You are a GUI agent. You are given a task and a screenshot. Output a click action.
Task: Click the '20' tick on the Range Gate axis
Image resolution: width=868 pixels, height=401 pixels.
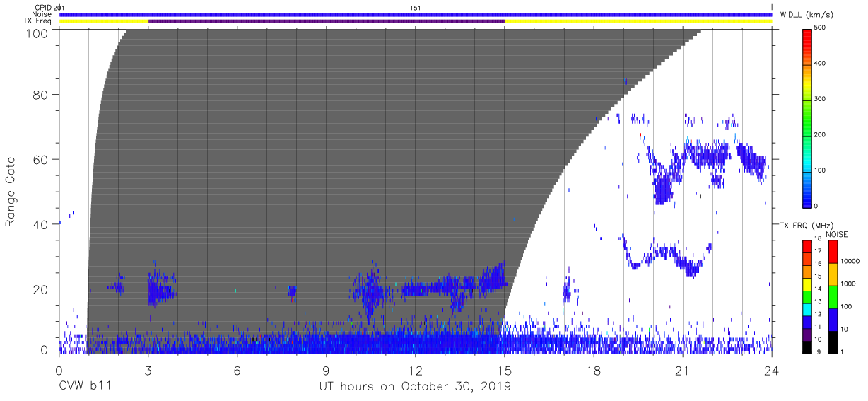point(41,289)
